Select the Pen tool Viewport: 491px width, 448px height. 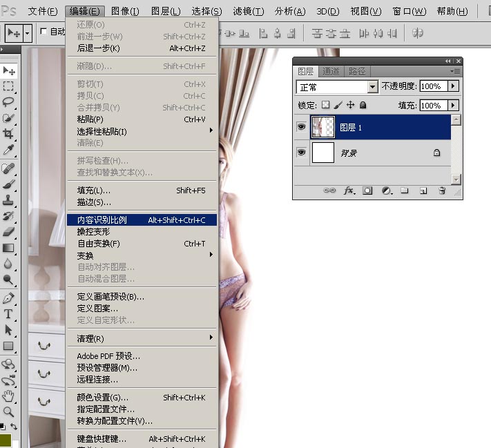click(x=8, y=298)
